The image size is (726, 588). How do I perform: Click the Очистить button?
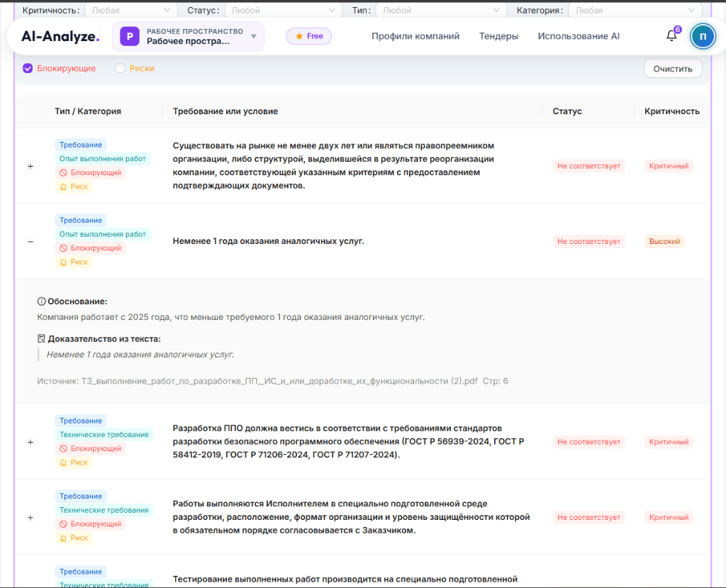coord(673,69)
